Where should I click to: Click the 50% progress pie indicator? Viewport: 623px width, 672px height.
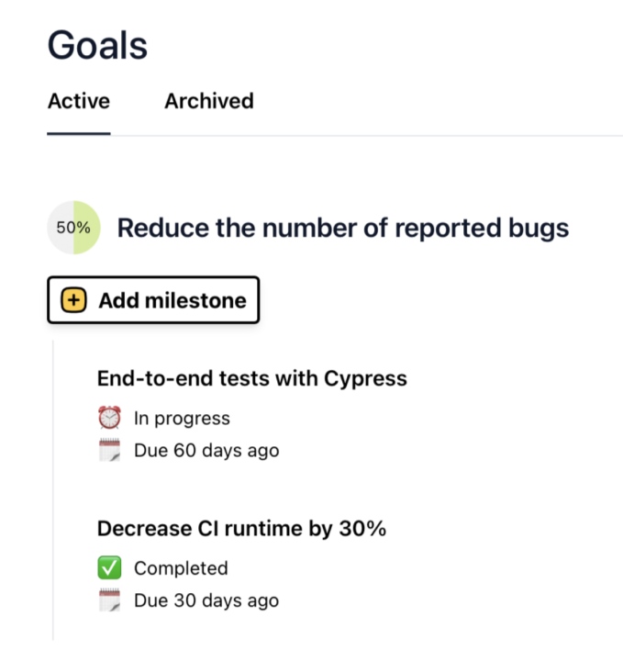tap(73, 228)
